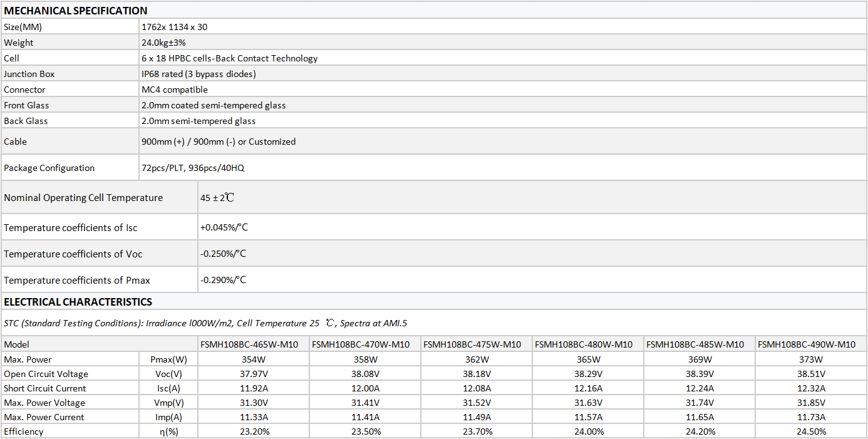Select the Nominal Operating Cell Temperature label

pyautogui.click(x=83, y=198)
